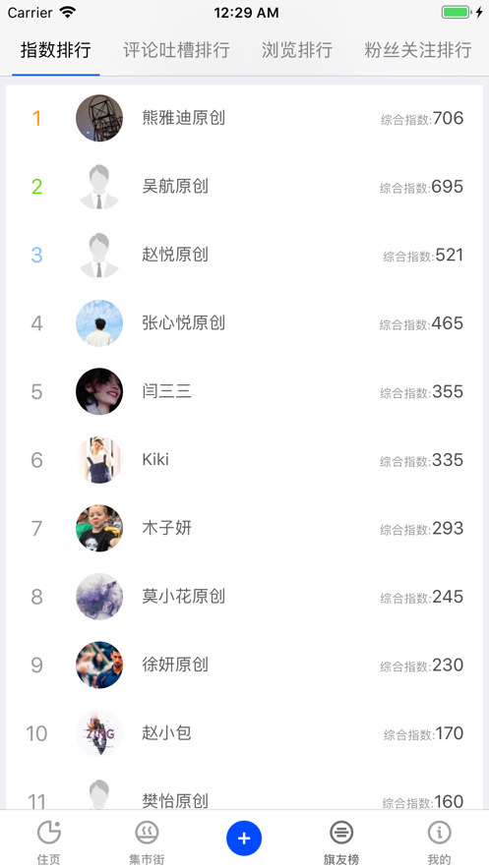This screenshot has height=868, width=489.
Task: Switch to 浏览排行 tab
Action: [297, 50]
